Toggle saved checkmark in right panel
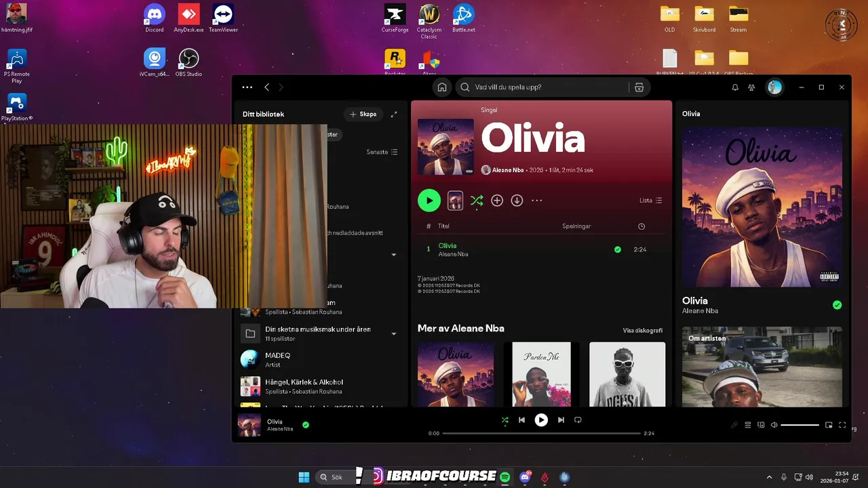Screen dimensions: 868x488 click(x=837, y=305)
